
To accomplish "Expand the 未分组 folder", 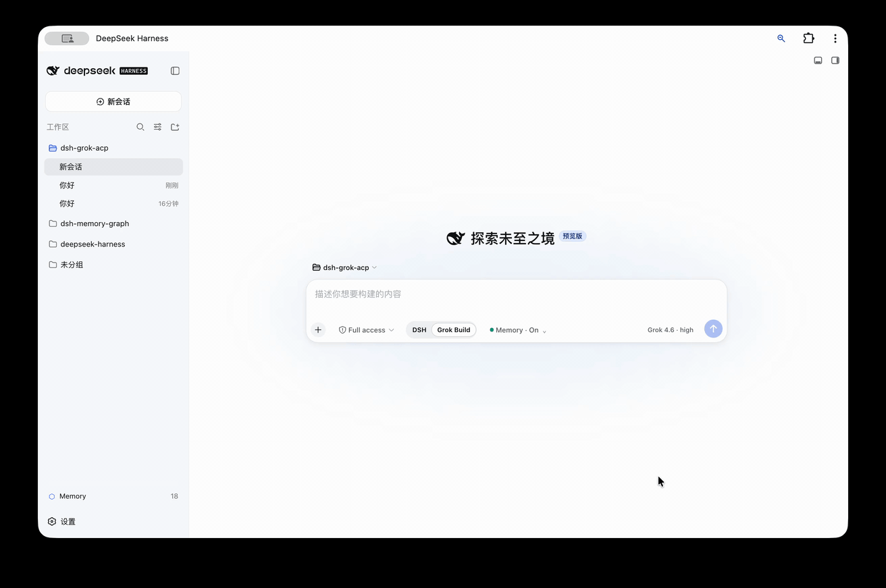I will tap(113, 265).
